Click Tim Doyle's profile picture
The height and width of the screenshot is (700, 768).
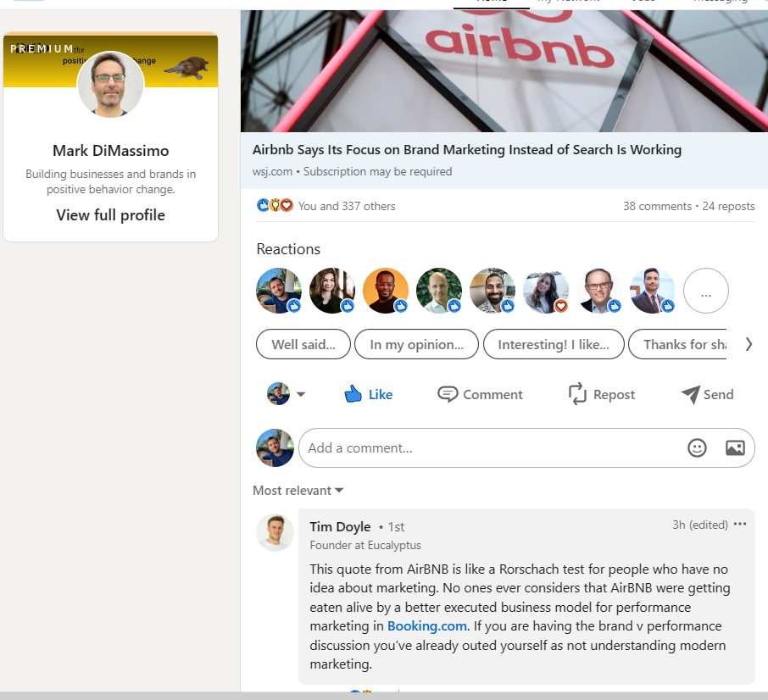pos(275,532)
